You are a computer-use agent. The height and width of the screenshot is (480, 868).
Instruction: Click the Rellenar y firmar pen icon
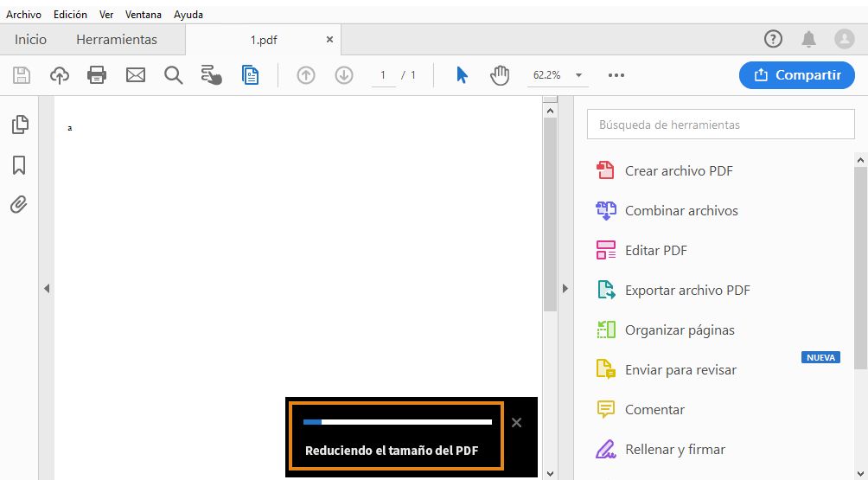pos(605,449)
